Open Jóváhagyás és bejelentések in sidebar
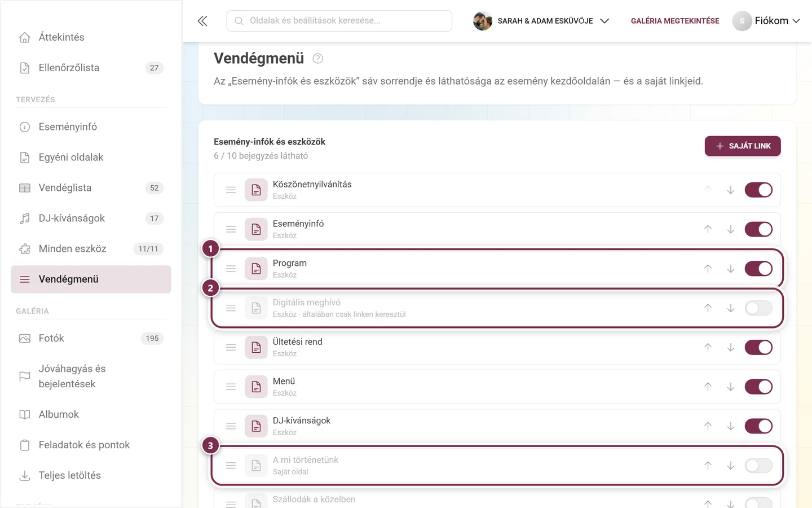 (91, 376)
